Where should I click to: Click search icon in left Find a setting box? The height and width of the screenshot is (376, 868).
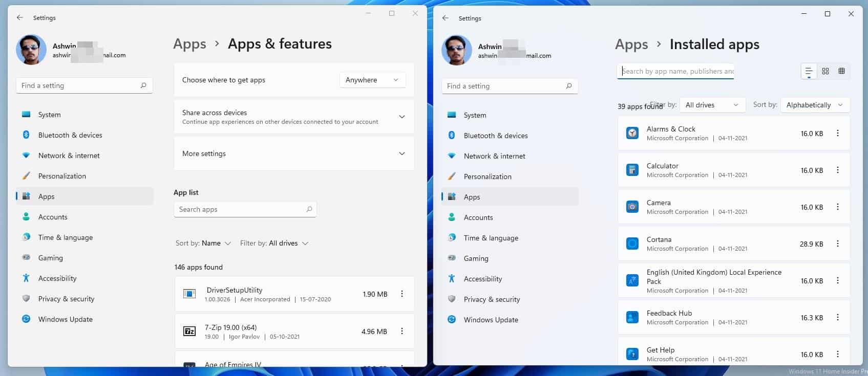click(143, 85)
